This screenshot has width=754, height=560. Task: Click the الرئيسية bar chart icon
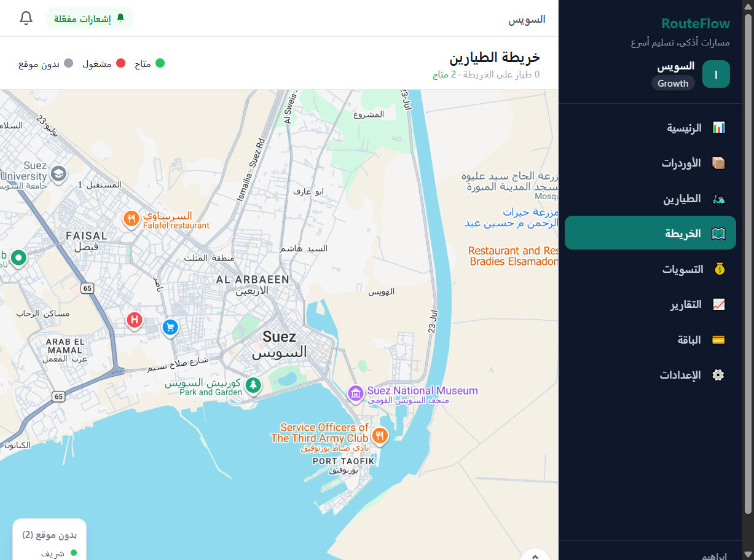click(718, 128)
